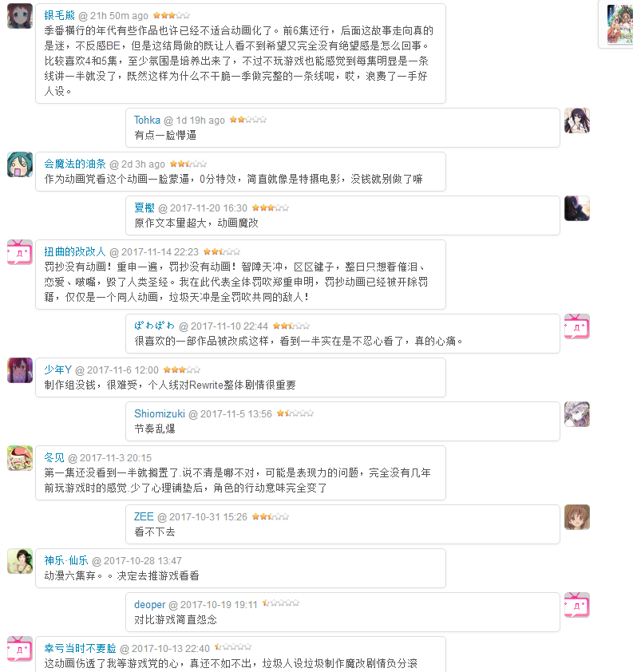The width and height of the screenshot is (633, 672).
Task: Open 会魔法的油条's teal-haired avatar
Action: [x=20, y=164]
